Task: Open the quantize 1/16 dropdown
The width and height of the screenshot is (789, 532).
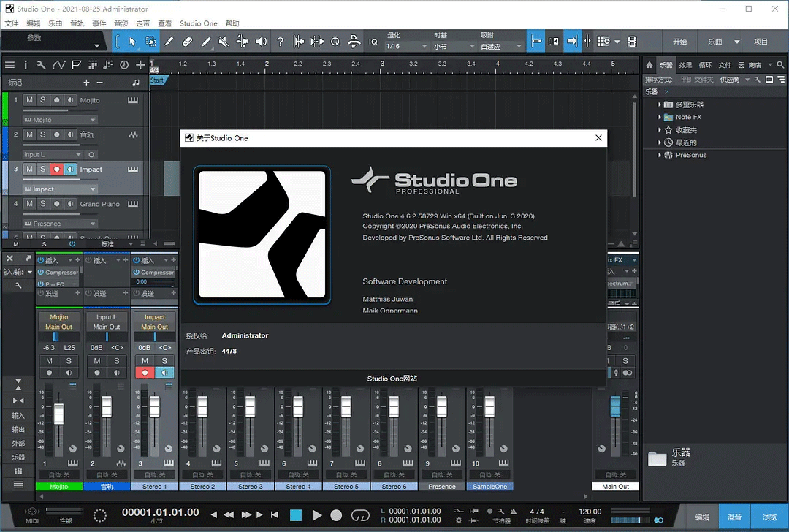Action: 406,46
